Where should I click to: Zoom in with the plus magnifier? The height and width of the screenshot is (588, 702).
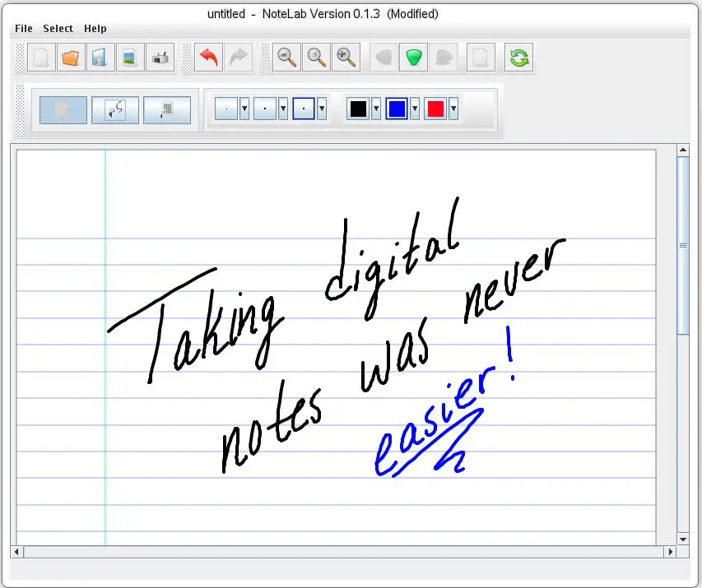pyautogui.click(x=346, y=58)
